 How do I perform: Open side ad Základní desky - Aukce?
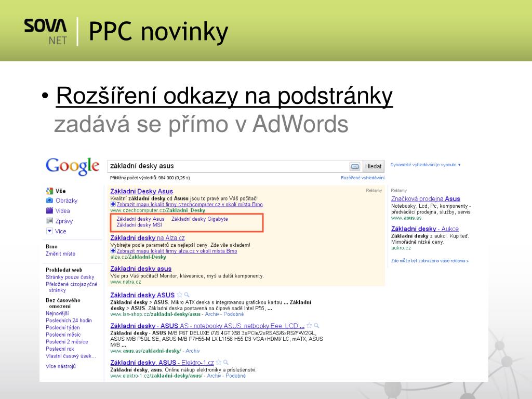pos(425,229)
